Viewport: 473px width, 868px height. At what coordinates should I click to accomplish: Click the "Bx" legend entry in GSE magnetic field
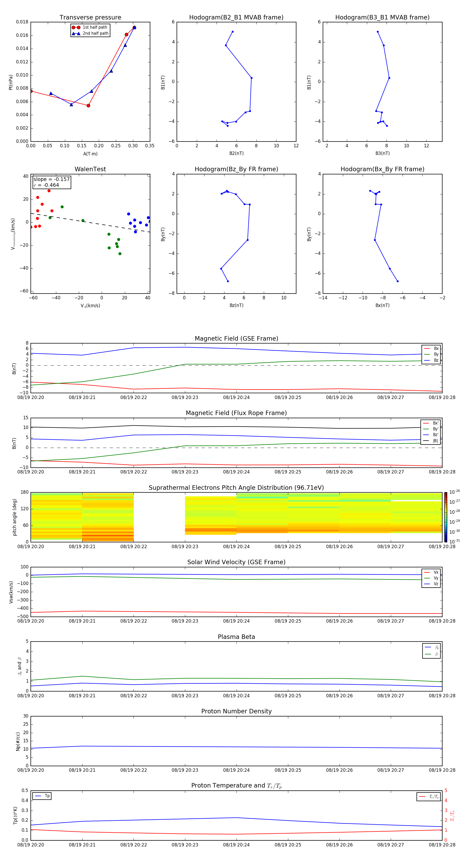(x=431, y=349)
